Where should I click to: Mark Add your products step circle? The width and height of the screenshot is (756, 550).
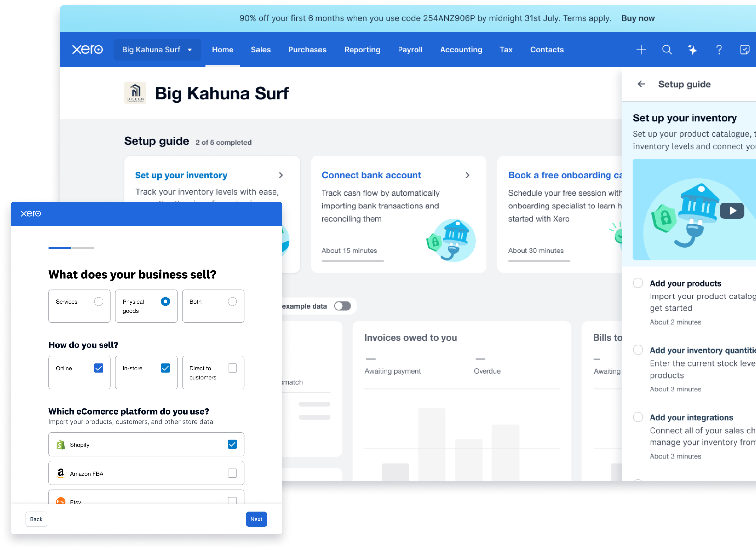coord(638,283)
